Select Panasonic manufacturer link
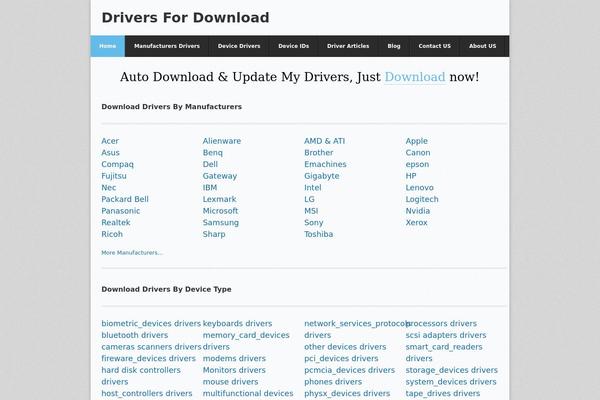The image size is (600, 400). pos(121,211)
